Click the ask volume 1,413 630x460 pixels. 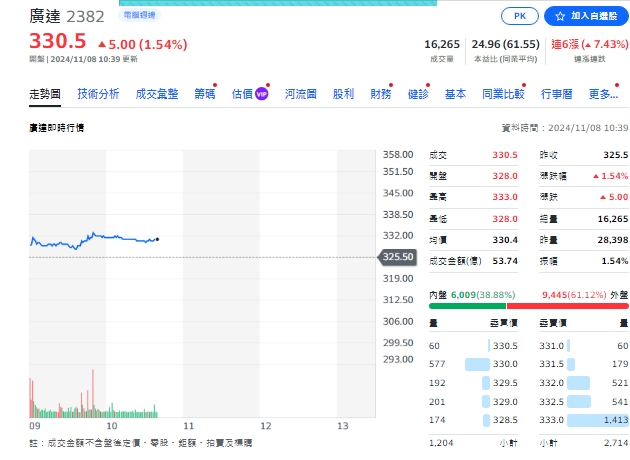616,420
